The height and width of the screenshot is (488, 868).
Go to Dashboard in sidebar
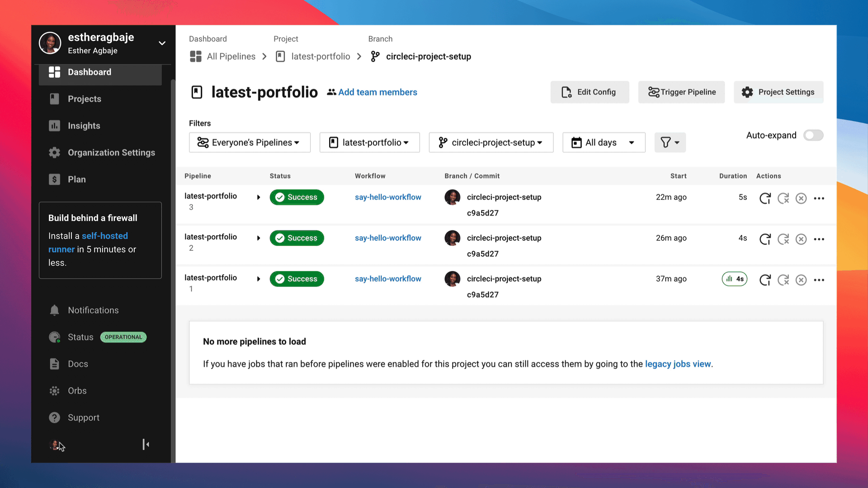click(x=100, y=72)
